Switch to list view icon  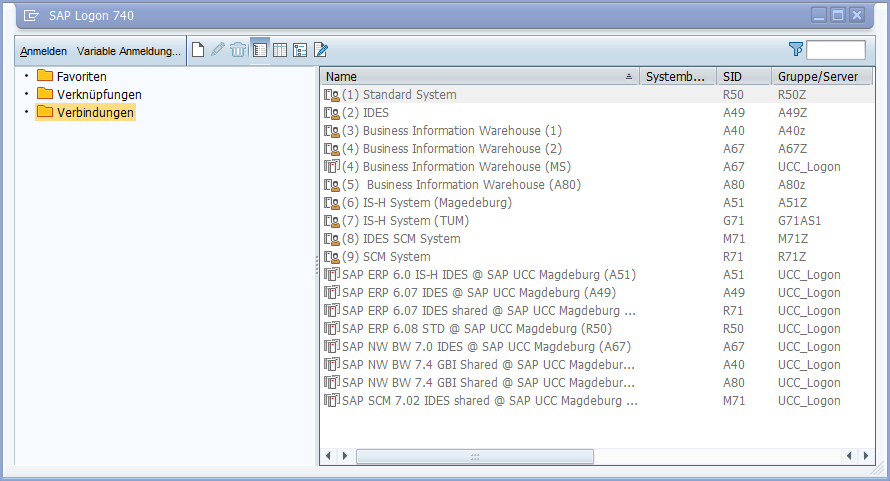[280, 50]
